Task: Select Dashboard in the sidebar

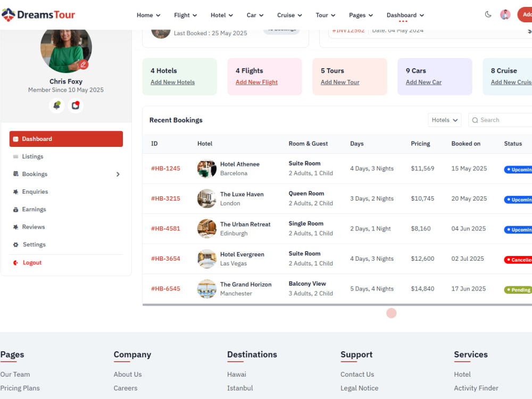Action: coord(66,139)
